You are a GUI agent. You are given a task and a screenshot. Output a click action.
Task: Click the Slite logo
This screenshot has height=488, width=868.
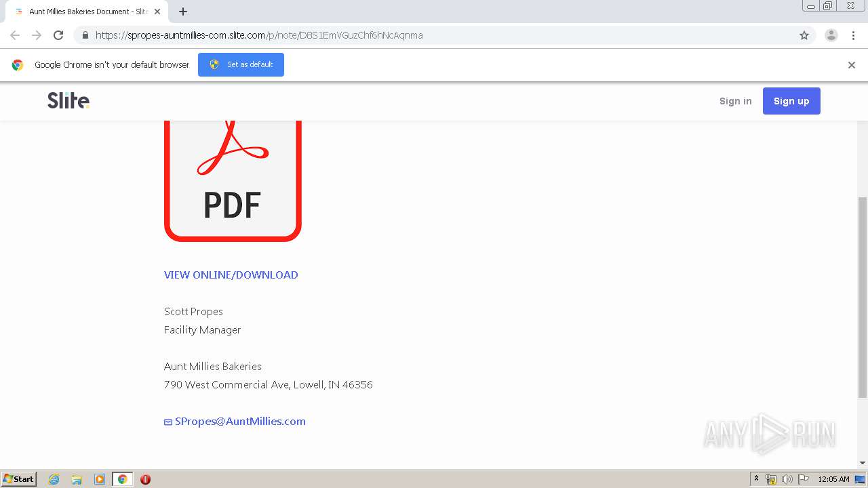(x=68, y=100)
